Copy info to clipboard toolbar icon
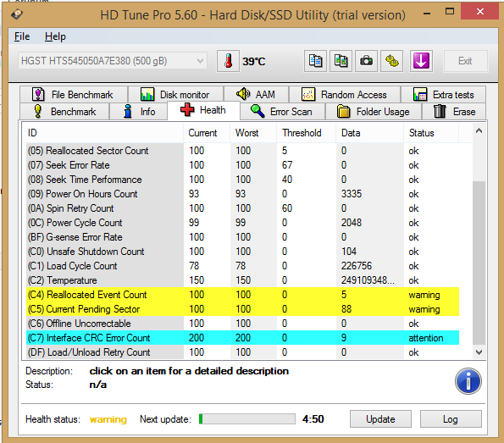The width and height of the screenshot is (504, 443). click(315, 61)
